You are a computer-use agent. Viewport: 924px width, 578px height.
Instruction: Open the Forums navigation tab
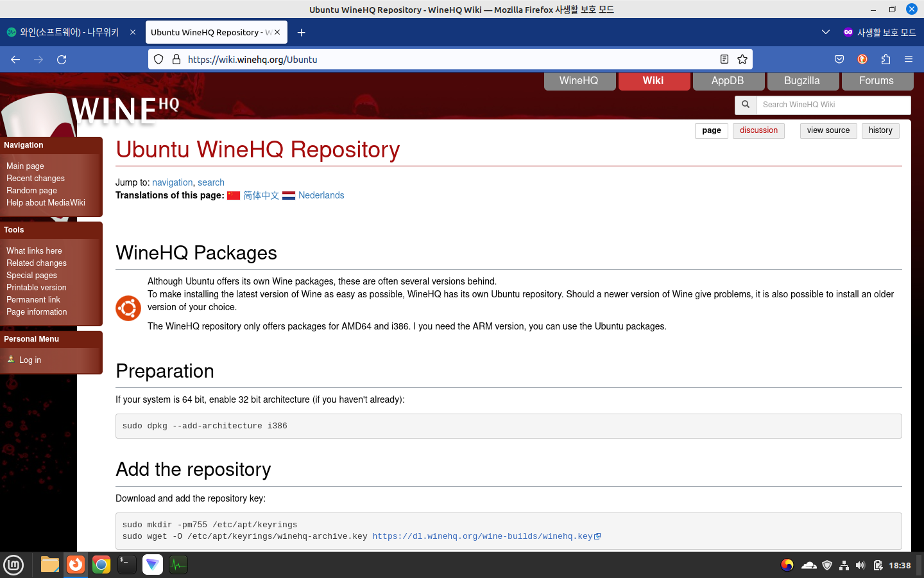877,81
